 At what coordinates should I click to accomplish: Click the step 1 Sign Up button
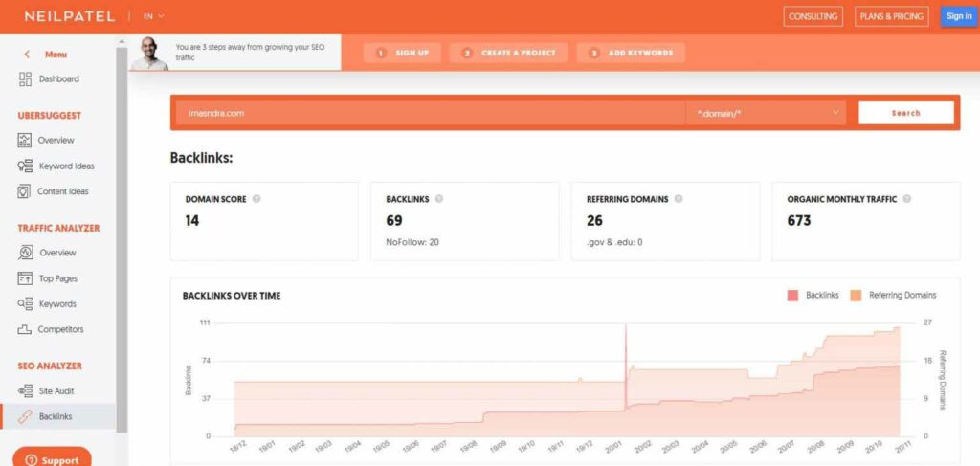[x=402, y=53]
